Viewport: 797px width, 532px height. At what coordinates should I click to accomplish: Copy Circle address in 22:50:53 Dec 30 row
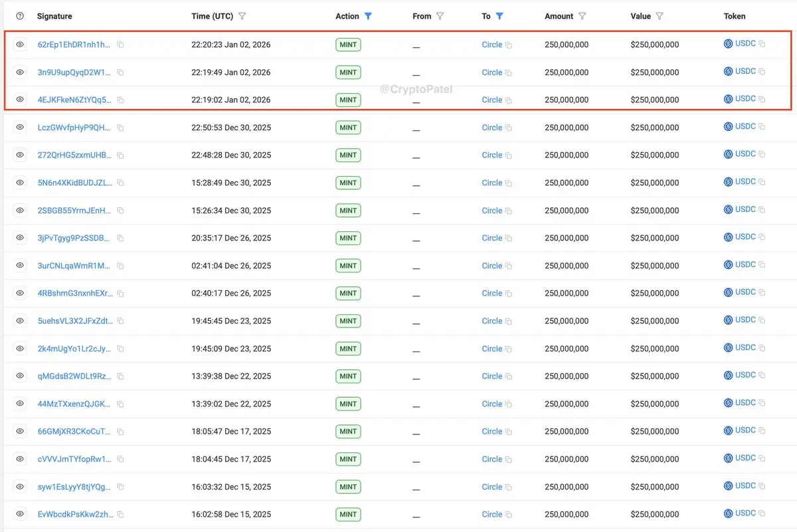click(509, 128)
